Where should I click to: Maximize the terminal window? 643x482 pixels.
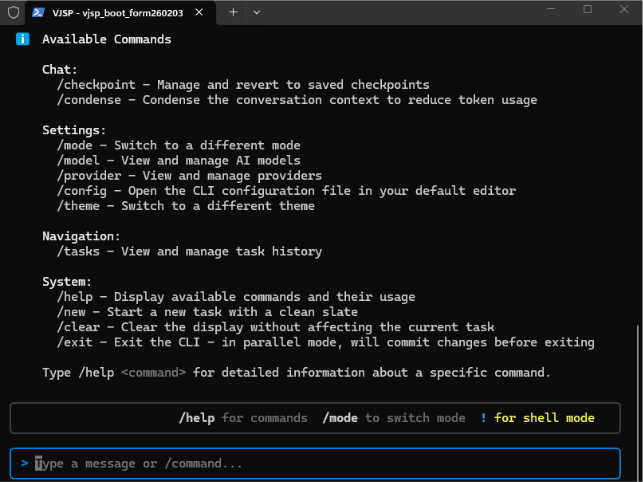click(588, 9)
